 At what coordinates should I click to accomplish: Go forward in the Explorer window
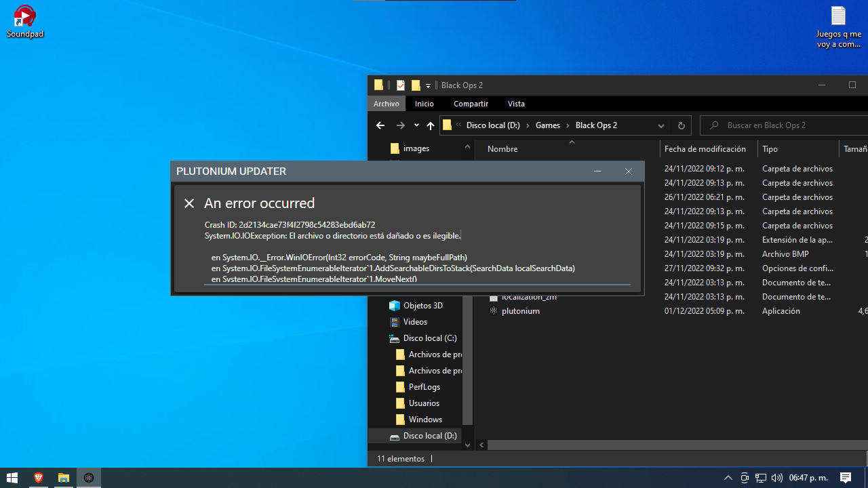(401, 125)
